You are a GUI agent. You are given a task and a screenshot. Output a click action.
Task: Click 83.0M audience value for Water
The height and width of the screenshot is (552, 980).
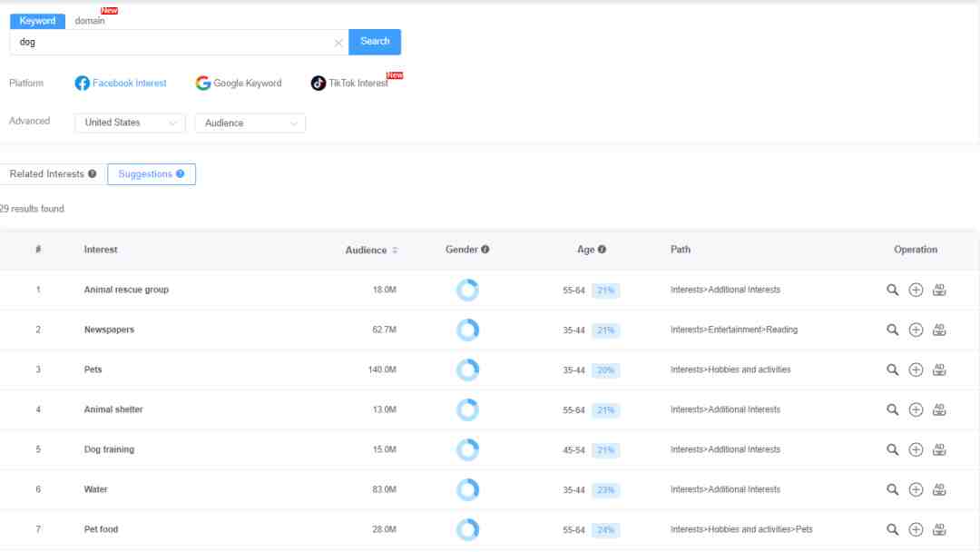[x=385, y=489]
